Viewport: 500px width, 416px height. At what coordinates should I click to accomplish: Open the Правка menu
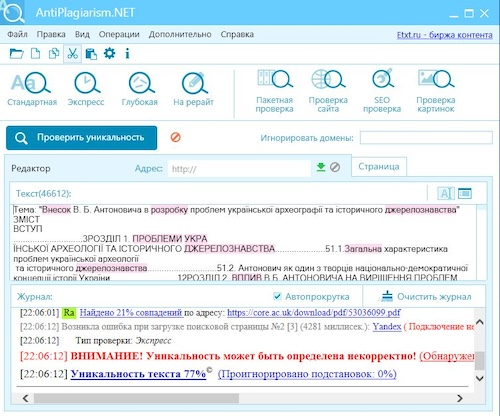point(51,34)
